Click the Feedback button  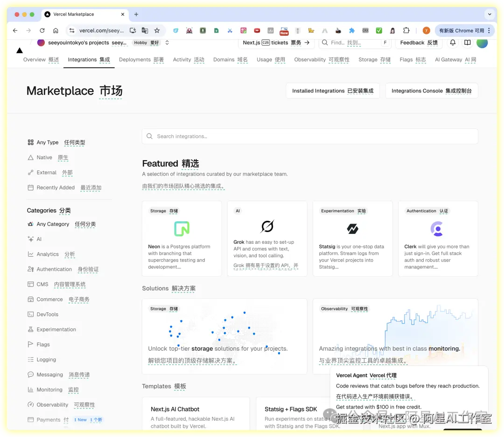point(419,42)
